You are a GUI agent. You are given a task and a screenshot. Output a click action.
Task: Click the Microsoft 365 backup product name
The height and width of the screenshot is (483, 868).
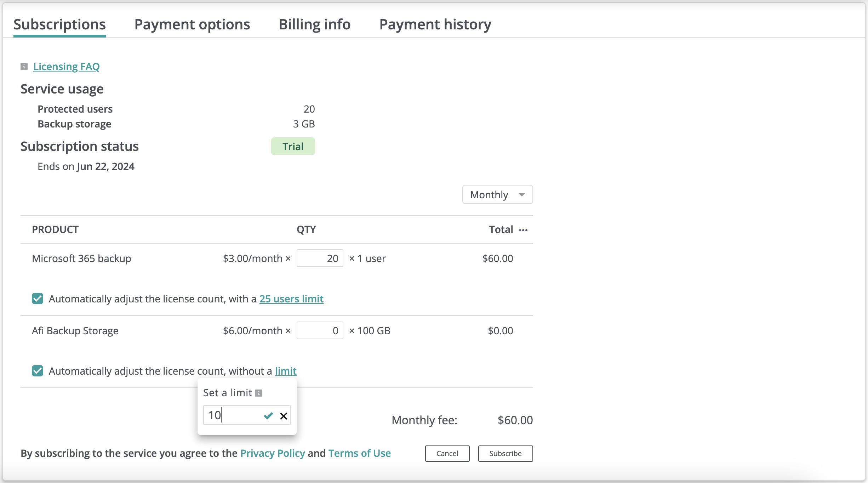[81, 258]
